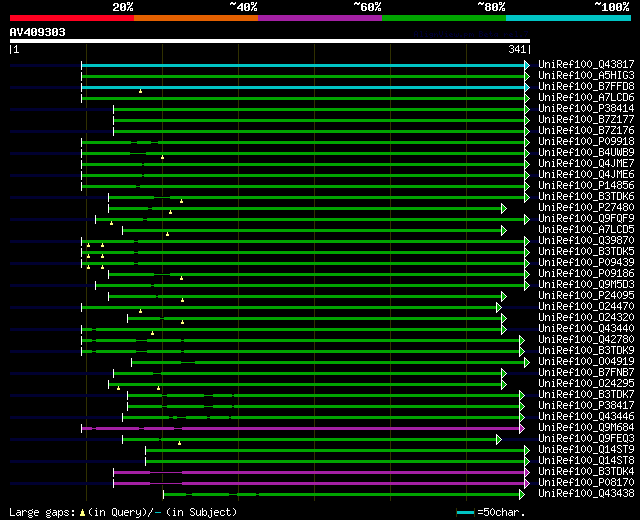This screenshot has height=520, width=640.
Task: Select UniRef100_B3TDK7 label
Action: click(x=586, y=395)
